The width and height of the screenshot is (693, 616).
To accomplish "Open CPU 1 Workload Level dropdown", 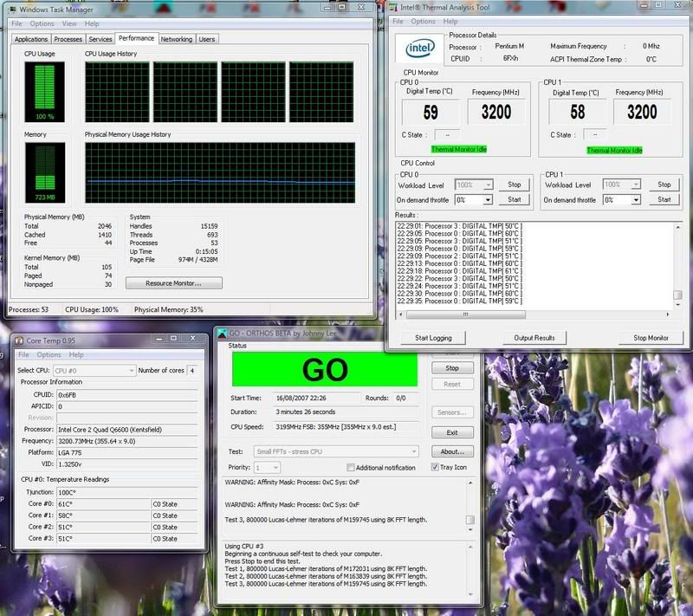I will [621, 185].
